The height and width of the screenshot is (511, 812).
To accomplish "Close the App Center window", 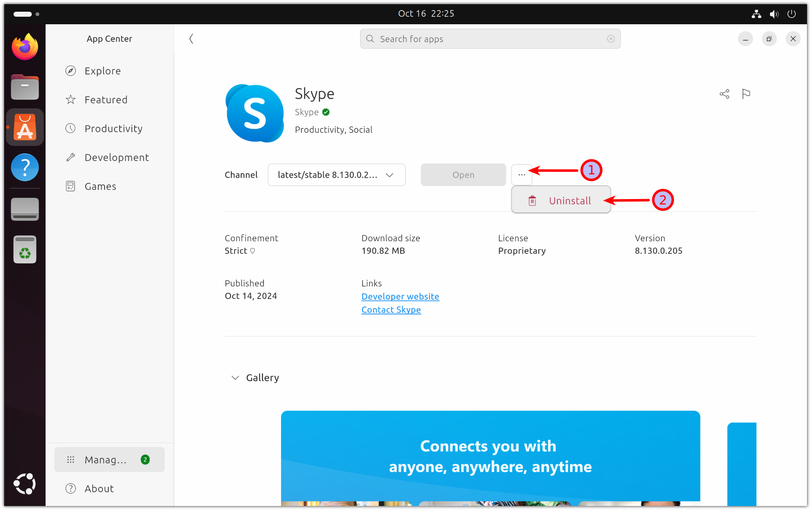I will tap(793, 39).
